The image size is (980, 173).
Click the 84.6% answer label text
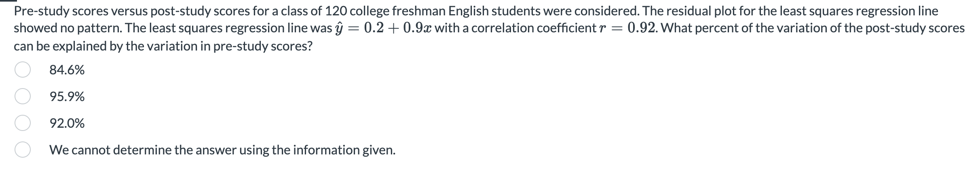coord(67,70)
